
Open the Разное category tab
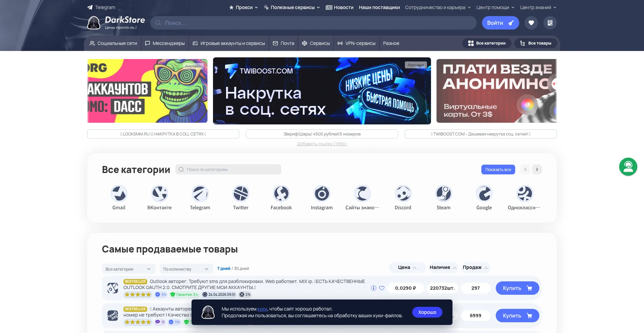(391, 43)
